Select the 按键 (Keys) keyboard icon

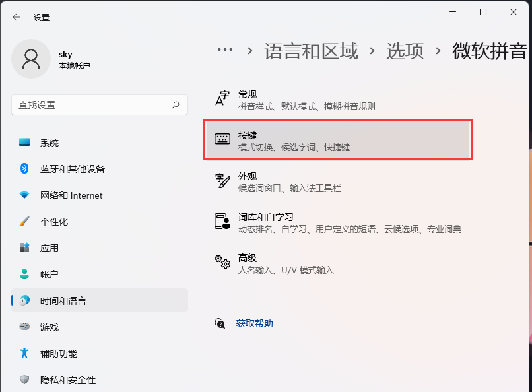[222, 139]
